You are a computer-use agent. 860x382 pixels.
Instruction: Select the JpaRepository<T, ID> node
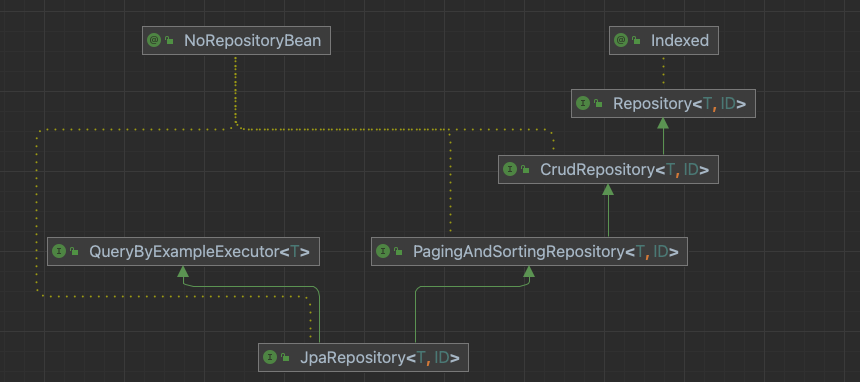coord(364,357)
